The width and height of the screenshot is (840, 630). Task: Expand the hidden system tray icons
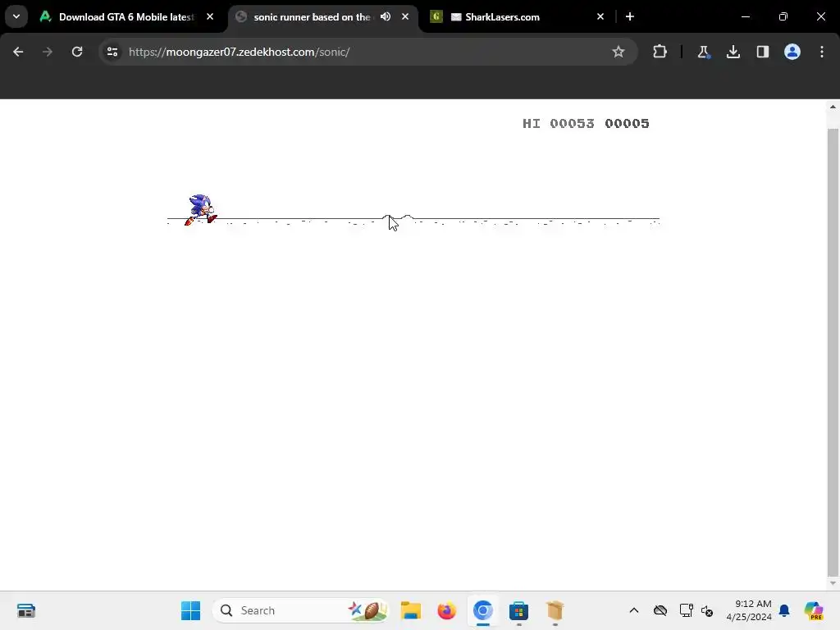coord(634,610)
